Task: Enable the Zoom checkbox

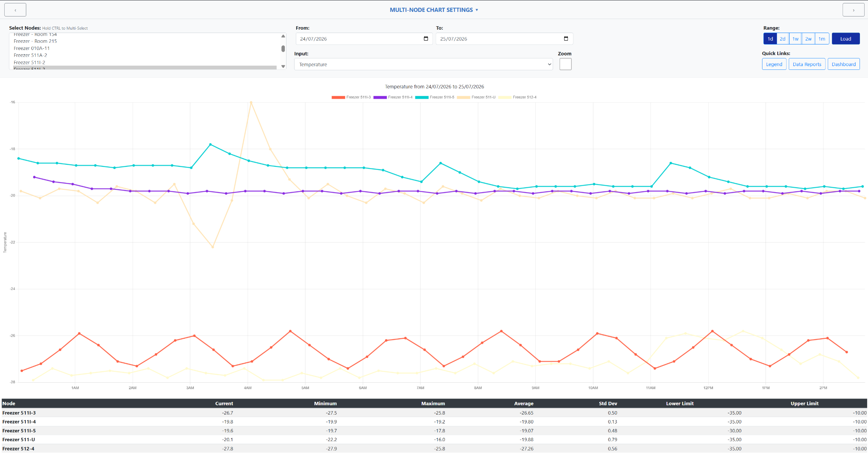Action: click(565, 64)
